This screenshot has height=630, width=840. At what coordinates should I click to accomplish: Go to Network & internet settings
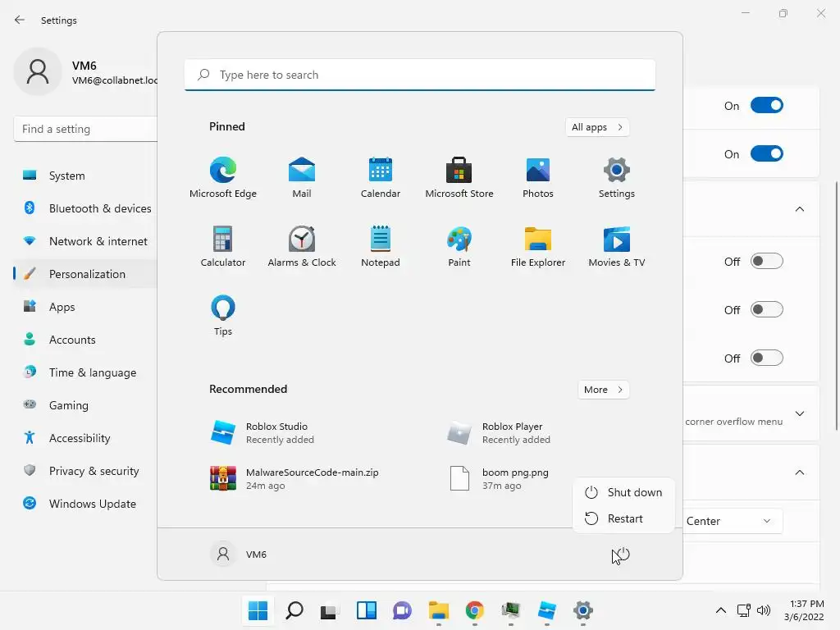click(85, 241)
